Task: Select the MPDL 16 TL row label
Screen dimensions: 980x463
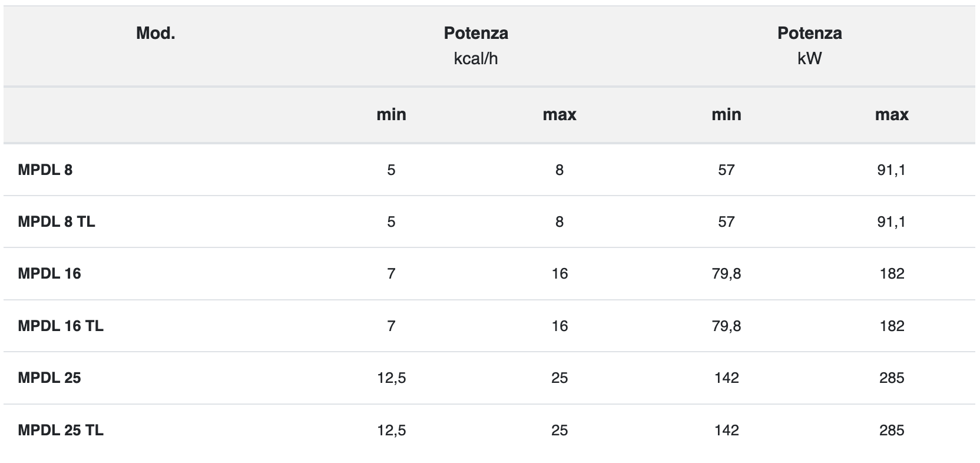Action: (x=61, y=326)
